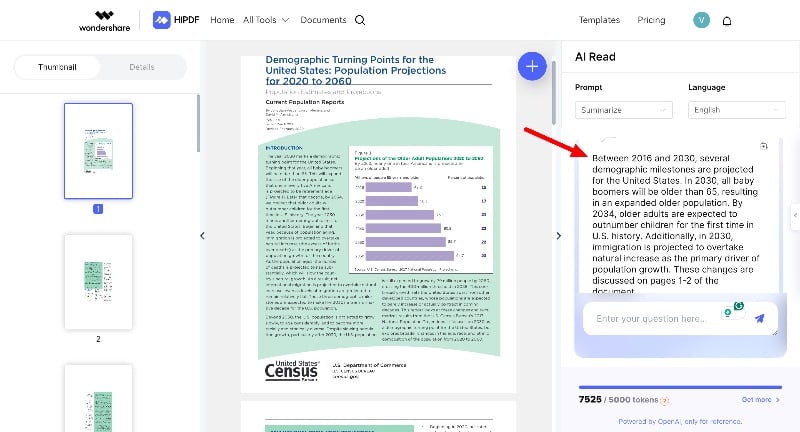Image resolution: width=800 pixels, height=432 pixels.
Task: Select page 2 thumbnail
Action: click(x=98, y=282)
